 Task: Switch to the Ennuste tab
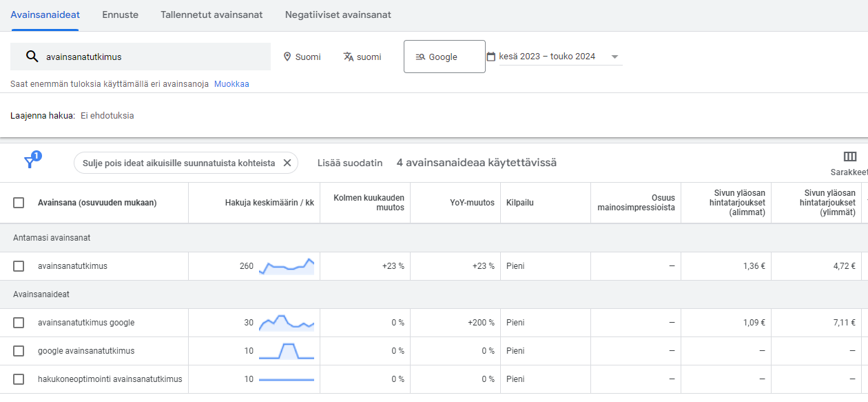click(120, 14)
